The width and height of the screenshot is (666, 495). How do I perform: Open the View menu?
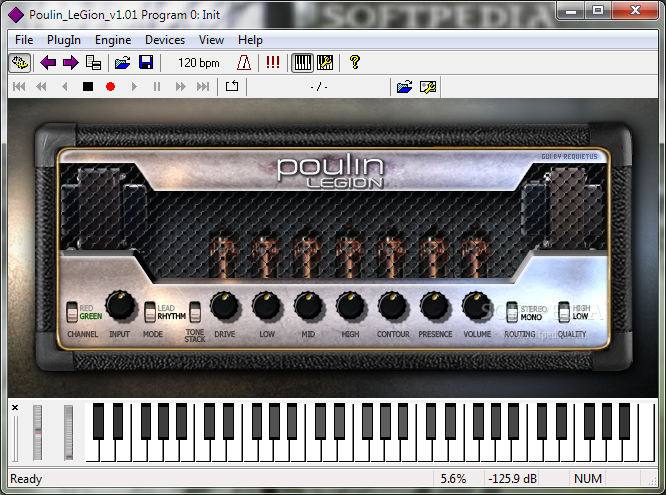[x=211, y=40]
